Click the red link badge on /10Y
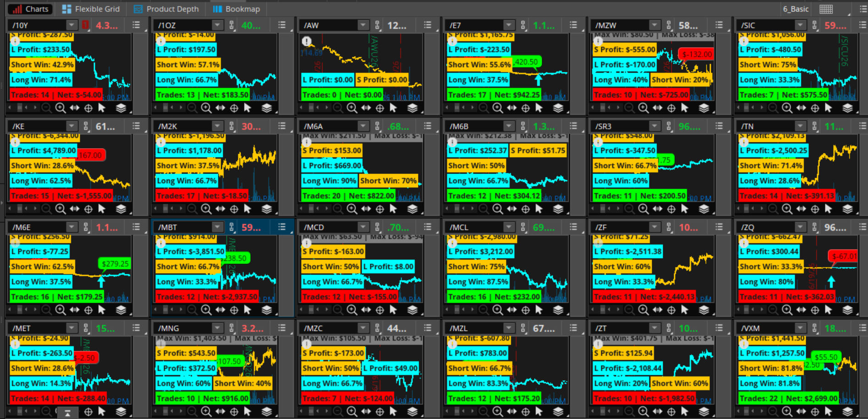Image resolution: width=868 pixels, height=419 pixels. (x=86, y=25)
